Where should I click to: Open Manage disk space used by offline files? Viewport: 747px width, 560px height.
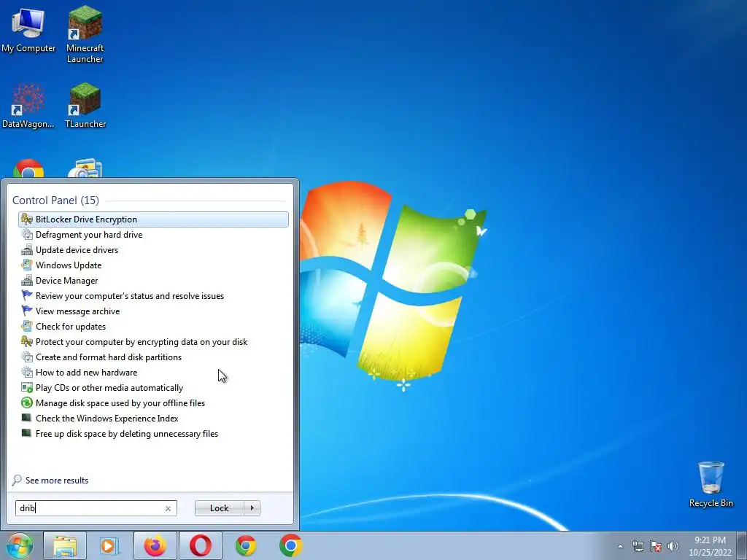(x=153, y=402)
